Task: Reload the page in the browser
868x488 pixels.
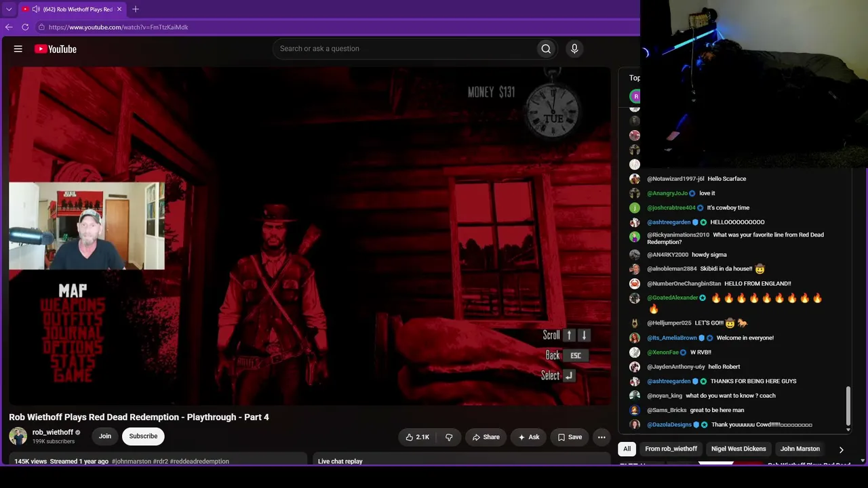Action: [x=25, y=27]
